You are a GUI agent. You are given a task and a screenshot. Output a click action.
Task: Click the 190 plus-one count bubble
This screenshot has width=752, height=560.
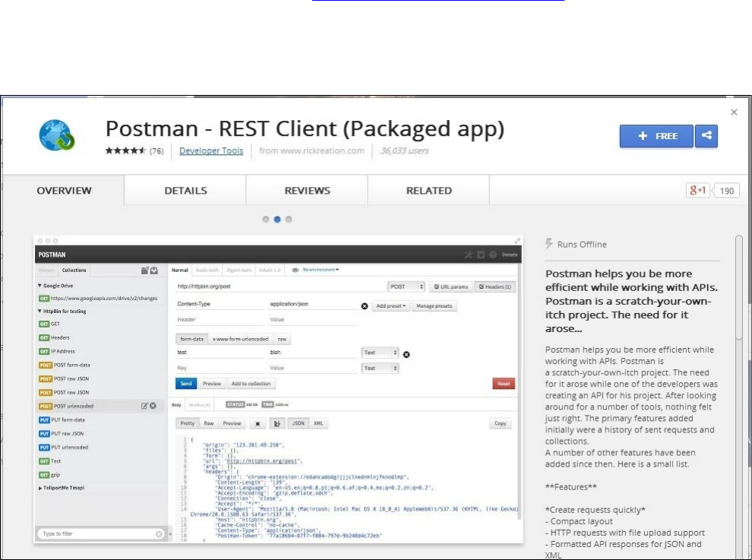pyautogui.click(x=726, y=191)
